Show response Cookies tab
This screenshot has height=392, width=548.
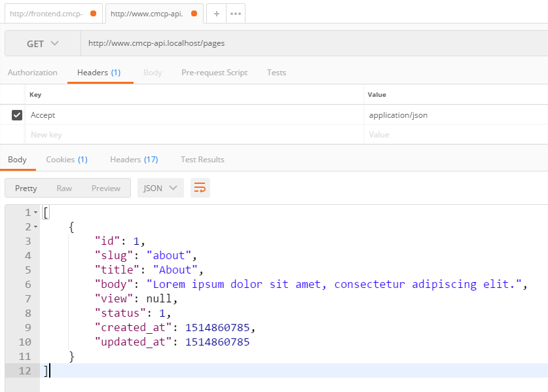tap(66, 160)
